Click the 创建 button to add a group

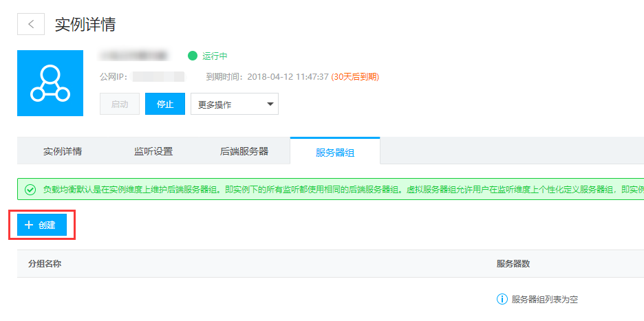pyautogui.click(x=42, y=225)
